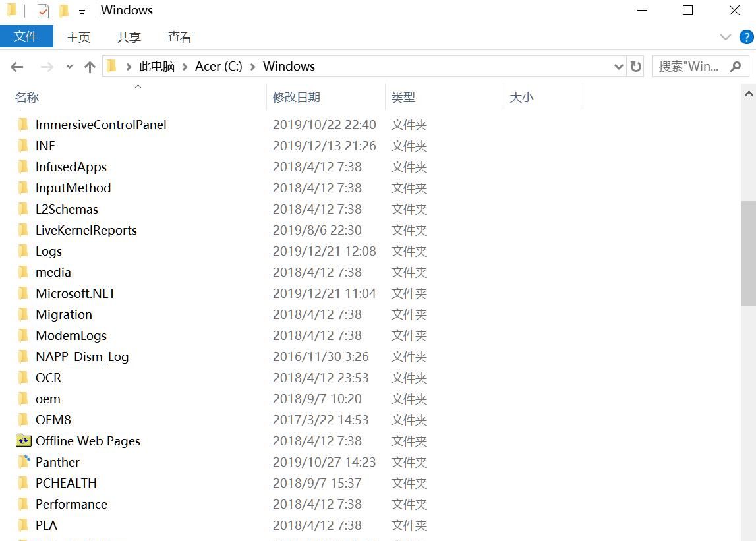Click the PLA folder name
The width and height of the screenshot is (756, 541).
point(46,525)
